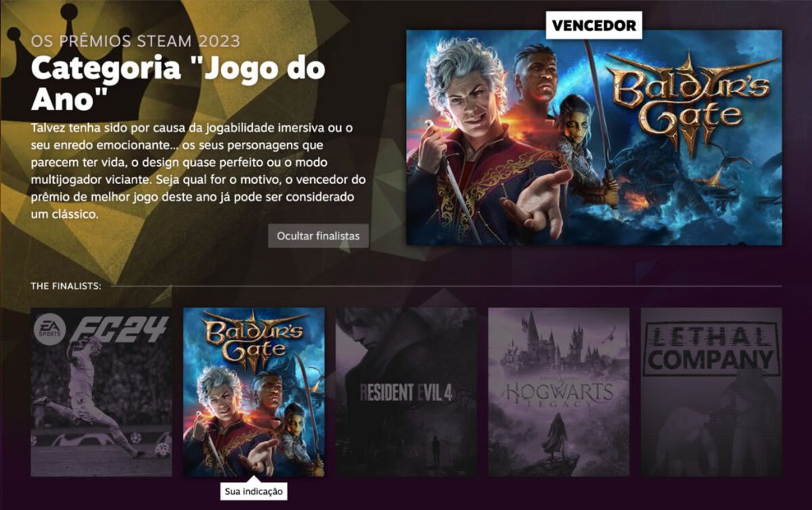812x510 pixels.
Task: Click the EA Sports circular logo
Action: tap(50, 329)
